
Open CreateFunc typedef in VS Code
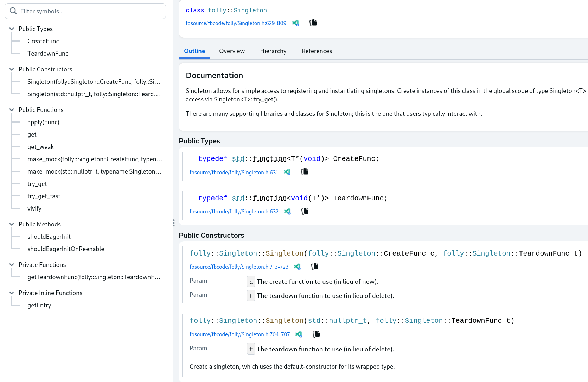(287, 172)
